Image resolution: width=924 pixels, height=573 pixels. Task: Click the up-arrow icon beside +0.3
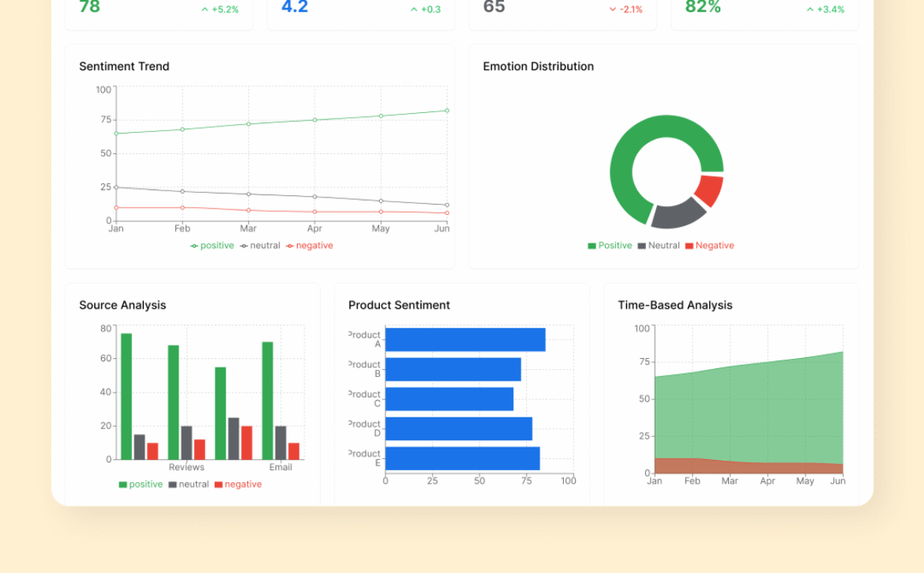414,9
